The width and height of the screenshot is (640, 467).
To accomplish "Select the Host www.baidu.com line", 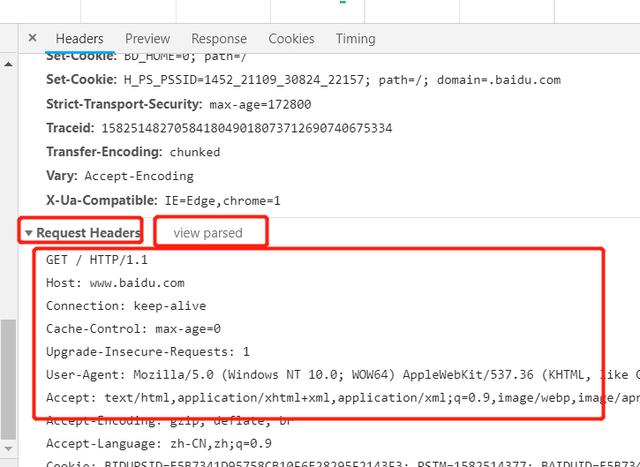I will point(115,282).
